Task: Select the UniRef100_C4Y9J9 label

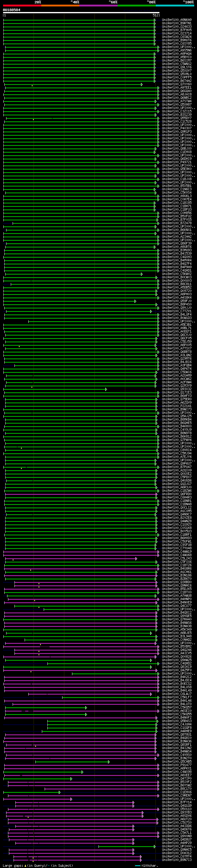Action: click(x=176, y=430)
